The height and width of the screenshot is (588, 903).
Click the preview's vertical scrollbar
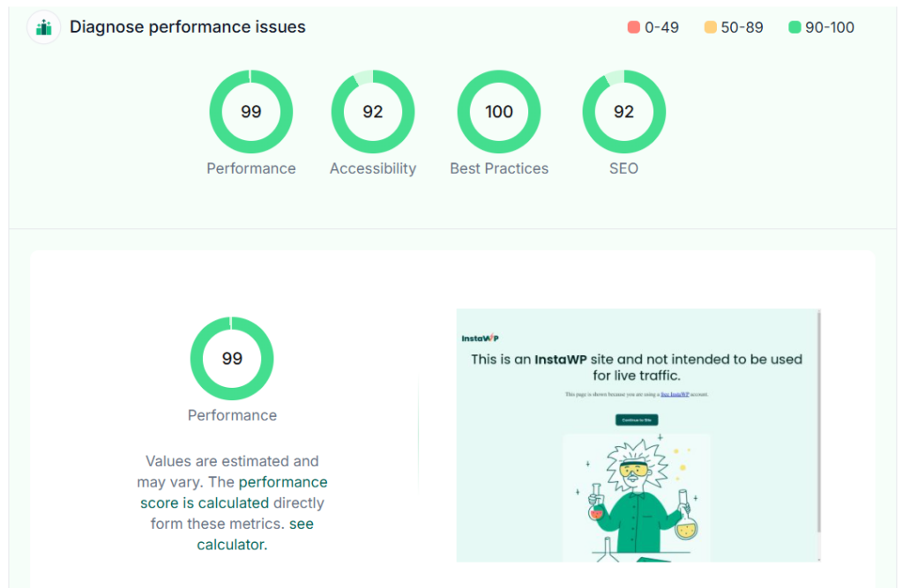tap(818, 421)
